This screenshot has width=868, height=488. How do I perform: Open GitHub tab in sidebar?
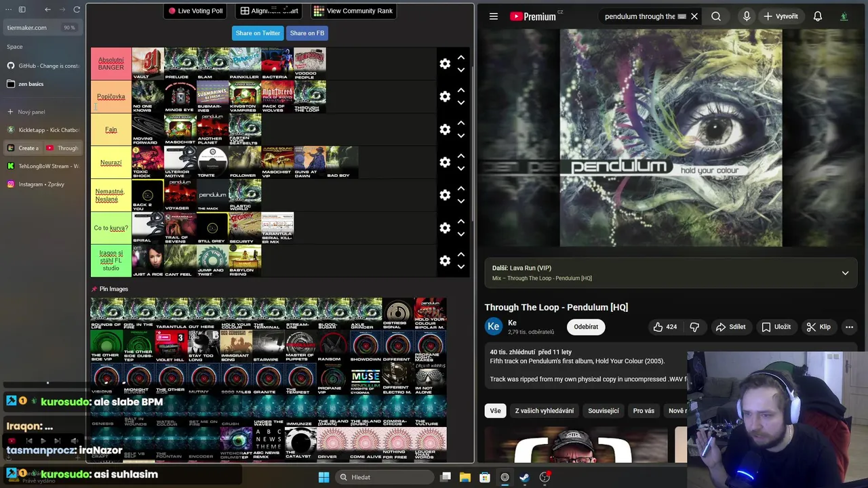[x=42, y=66]
